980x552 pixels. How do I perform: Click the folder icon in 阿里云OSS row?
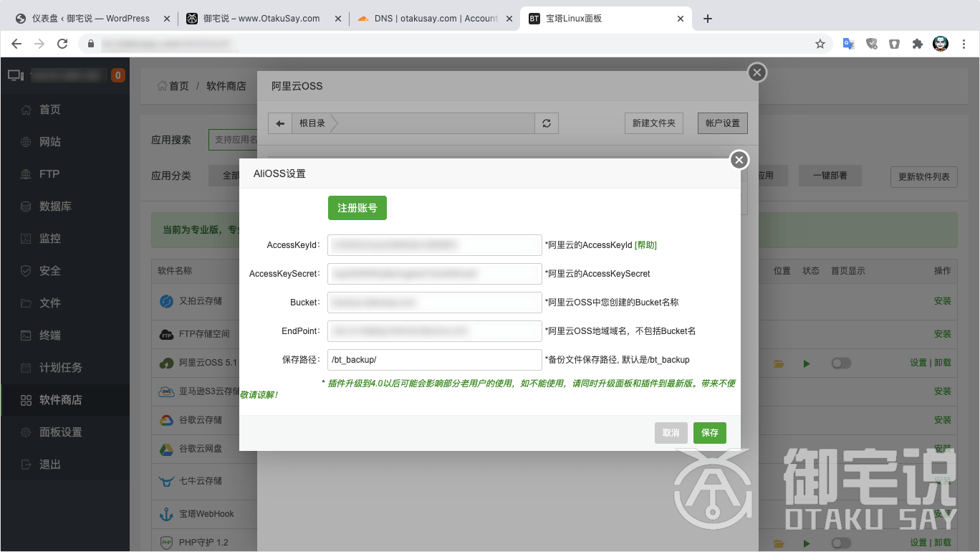[x=779, y=363]
